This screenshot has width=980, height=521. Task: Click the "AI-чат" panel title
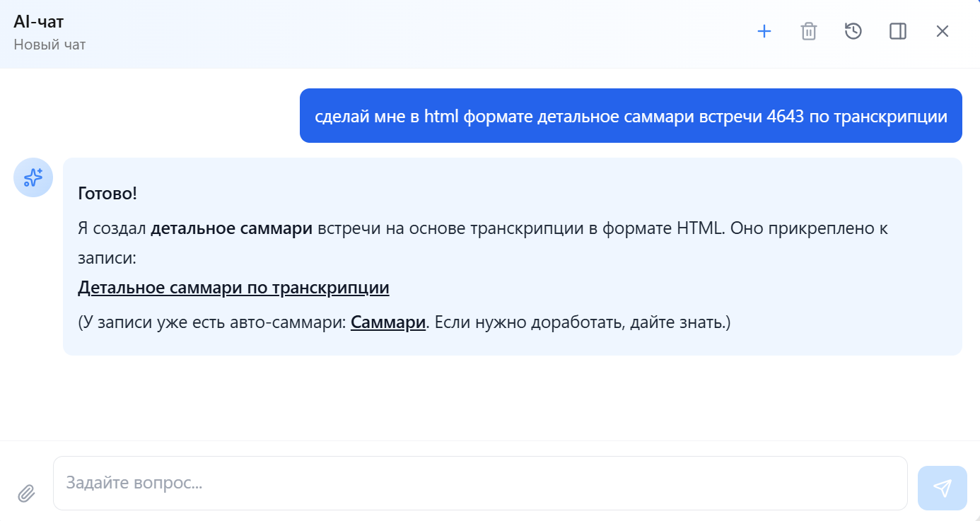(x=38, y=21)
